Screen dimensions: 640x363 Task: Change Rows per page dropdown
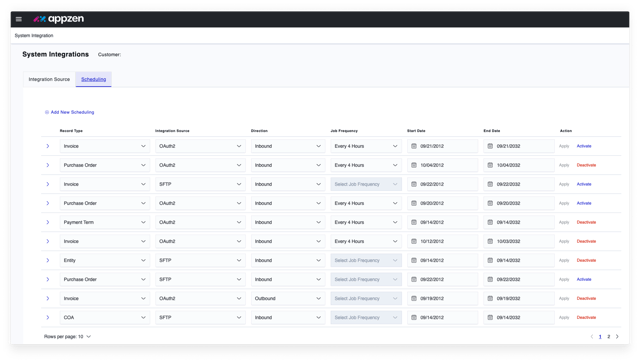(x=67, y=337)
